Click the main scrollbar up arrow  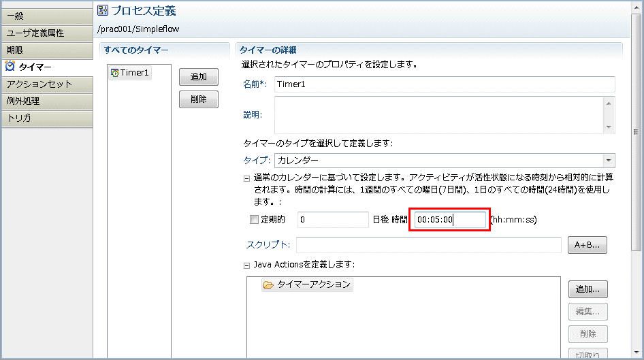(637, 7)
